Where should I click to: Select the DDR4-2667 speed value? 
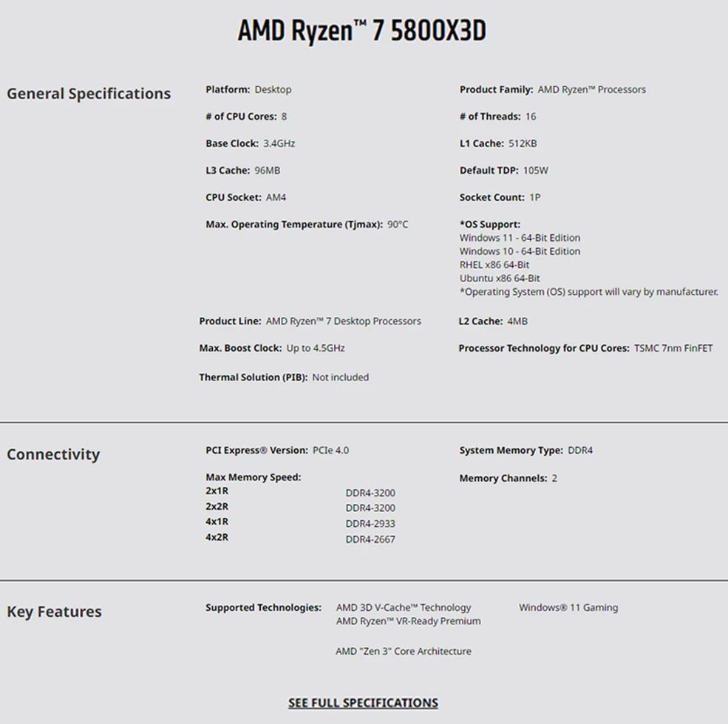click(x=370, y=539)
